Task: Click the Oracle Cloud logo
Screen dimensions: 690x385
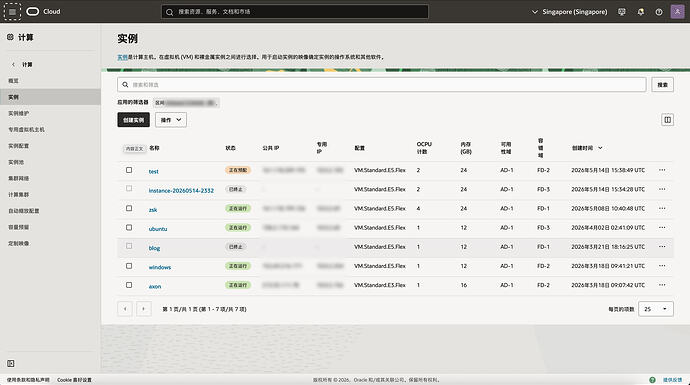Action: click(x=33, y=12)
